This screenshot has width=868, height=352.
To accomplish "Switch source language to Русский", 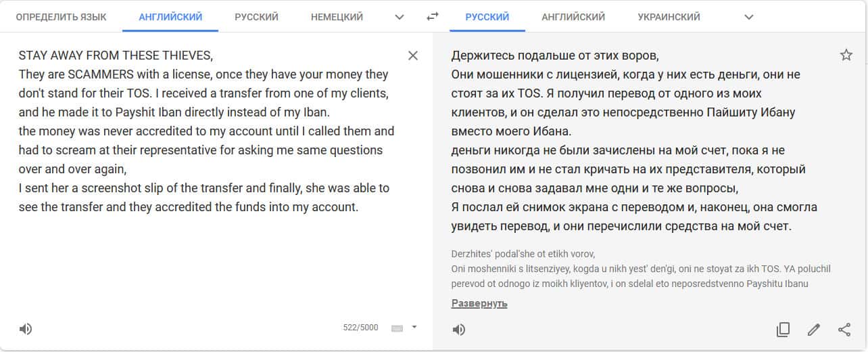I will [257, 17].
